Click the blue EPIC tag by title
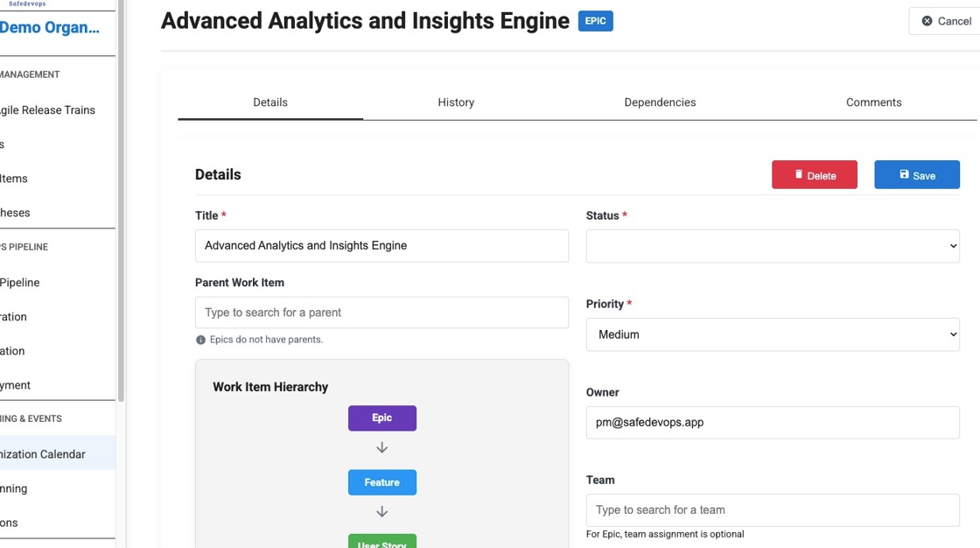Image resolution: width=980 pixels, height=548 pixels. click(x=595, y=21)
